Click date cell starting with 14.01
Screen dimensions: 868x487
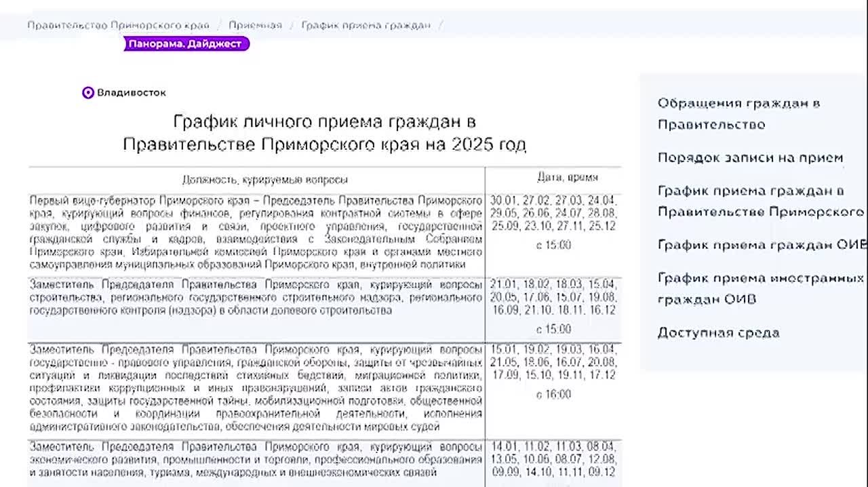553,459
